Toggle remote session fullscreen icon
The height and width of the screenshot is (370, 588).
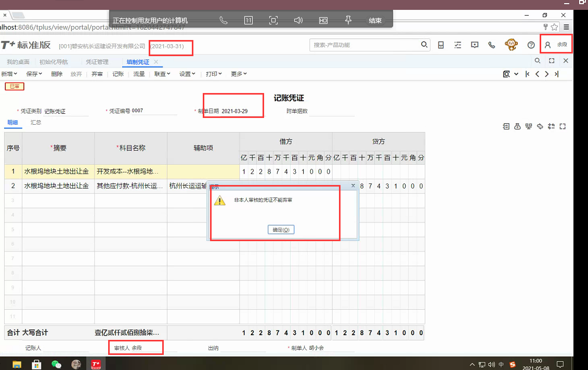273,20
